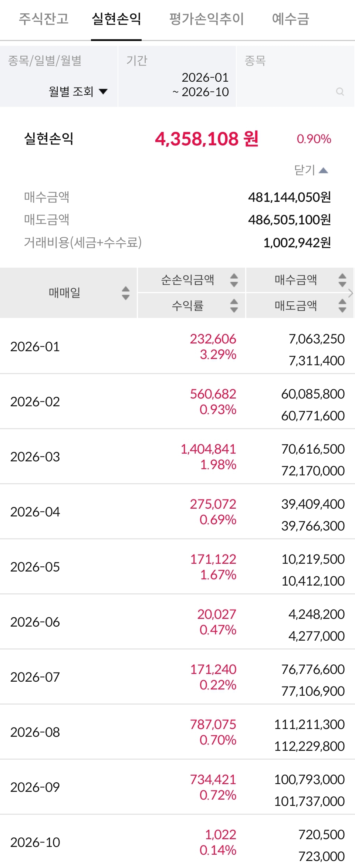The width and height of the screenshot is (355, 868).
Task: Switch to the 주식잔고 tab
Action: tap(44, 19)
